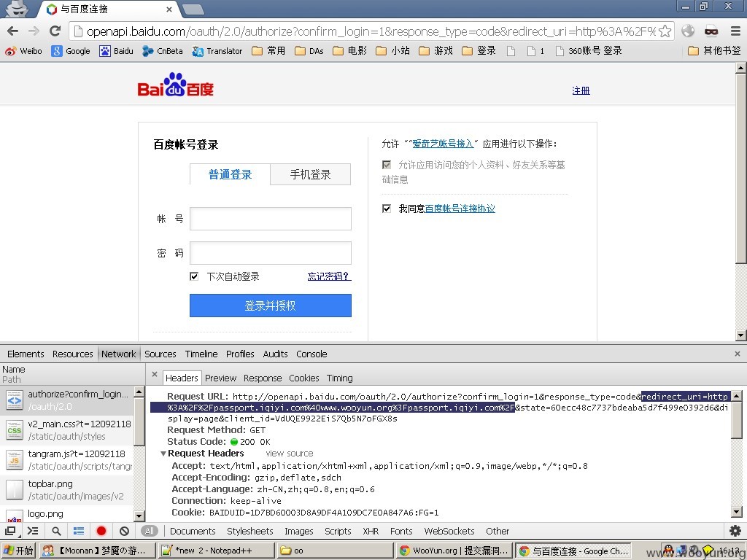Click the devtools search magnifier icon
This screenshot has height=560, width=747.
(x=56, y=531)
